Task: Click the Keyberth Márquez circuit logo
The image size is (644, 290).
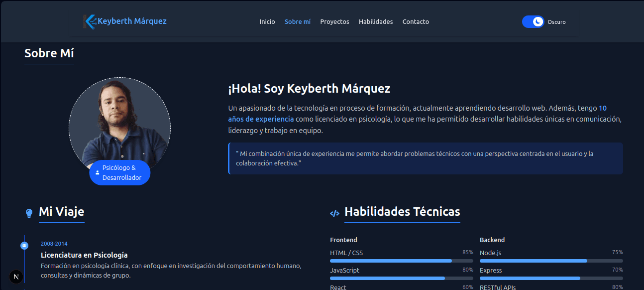Action: coord(90,21)
